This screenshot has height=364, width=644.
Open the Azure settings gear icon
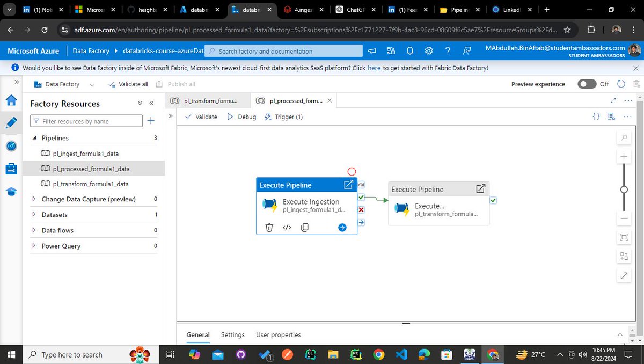tap(429, 51)
